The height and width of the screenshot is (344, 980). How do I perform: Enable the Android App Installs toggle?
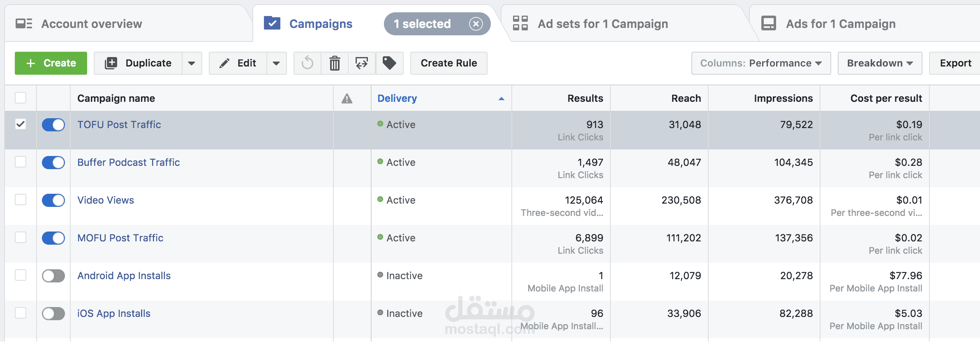click(53, 276)
